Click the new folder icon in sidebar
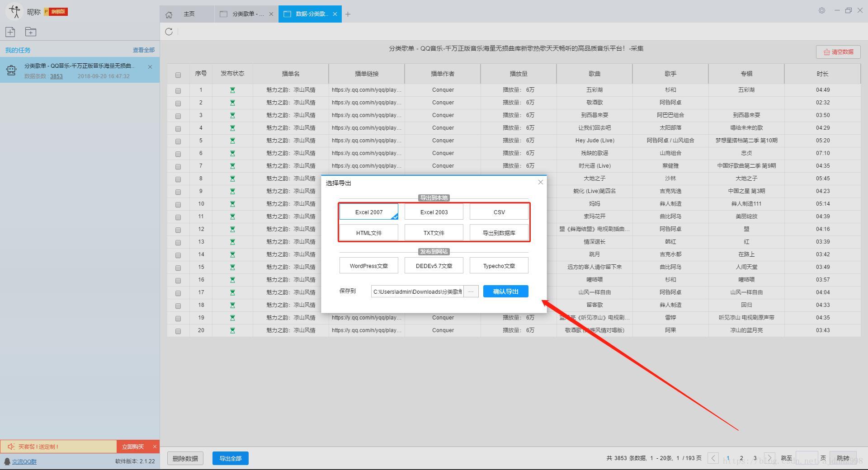The width and height of the screenshot is (868, 470). pyautogui.click(x=31, y=32)
